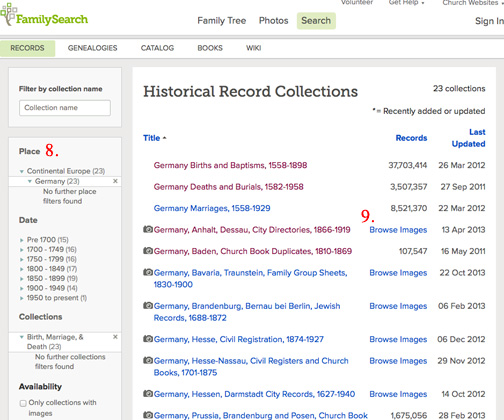
Task: Enable Only collections with images checkbox
Action: (x=23, y=403)
